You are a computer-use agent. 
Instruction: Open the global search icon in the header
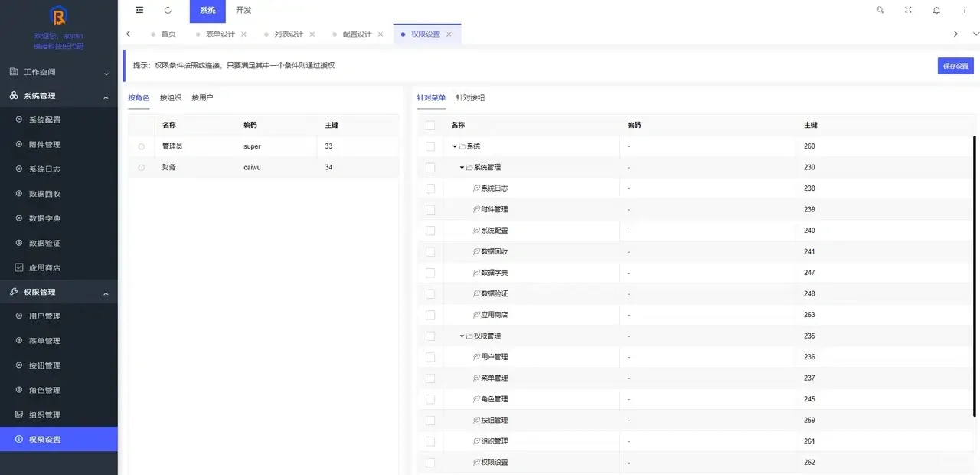pyautogui.click(x=880, y=10)
